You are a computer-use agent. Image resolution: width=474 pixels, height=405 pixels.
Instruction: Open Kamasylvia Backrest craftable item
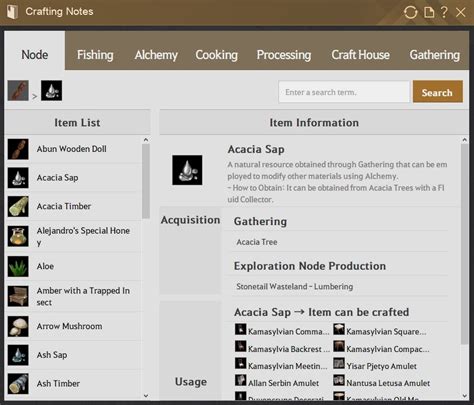(x=289, y=349)
